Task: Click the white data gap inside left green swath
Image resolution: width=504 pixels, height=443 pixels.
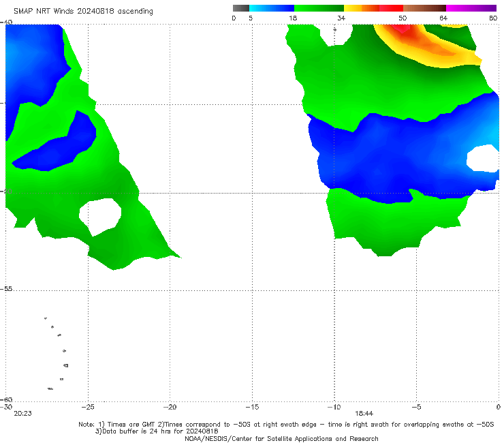Action: (x=100, y=217)
